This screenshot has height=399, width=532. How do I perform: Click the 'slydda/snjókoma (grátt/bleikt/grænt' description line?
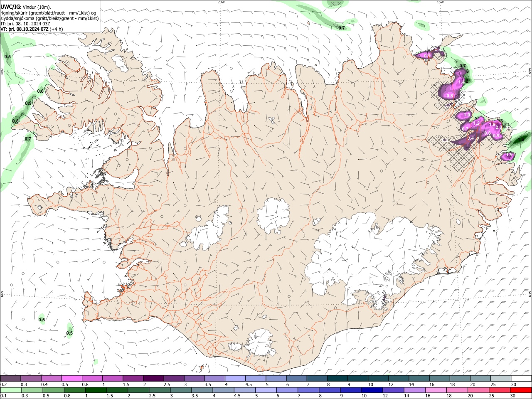pyautogui.click(x=49, y=18)
